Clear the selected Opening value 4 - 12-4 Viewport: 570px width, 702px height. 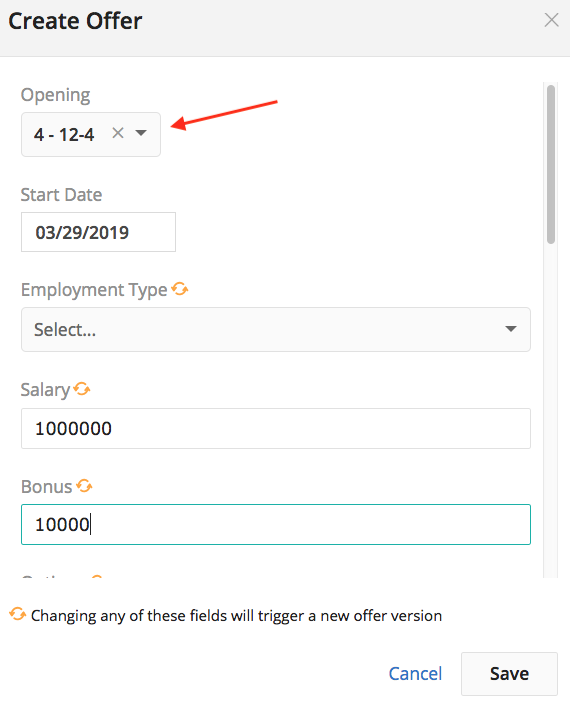(118, 133)
